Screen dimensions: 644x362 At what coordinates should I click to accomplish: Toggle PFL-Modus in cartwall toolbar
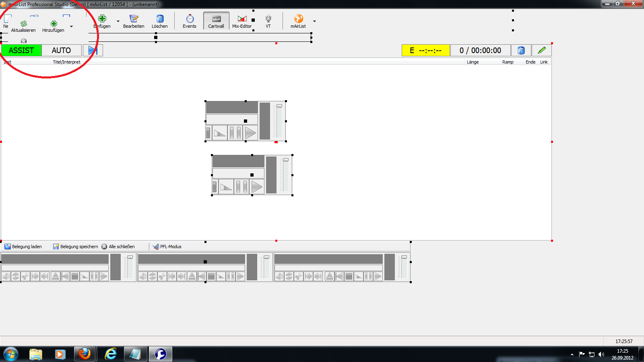tap(167, 247)
